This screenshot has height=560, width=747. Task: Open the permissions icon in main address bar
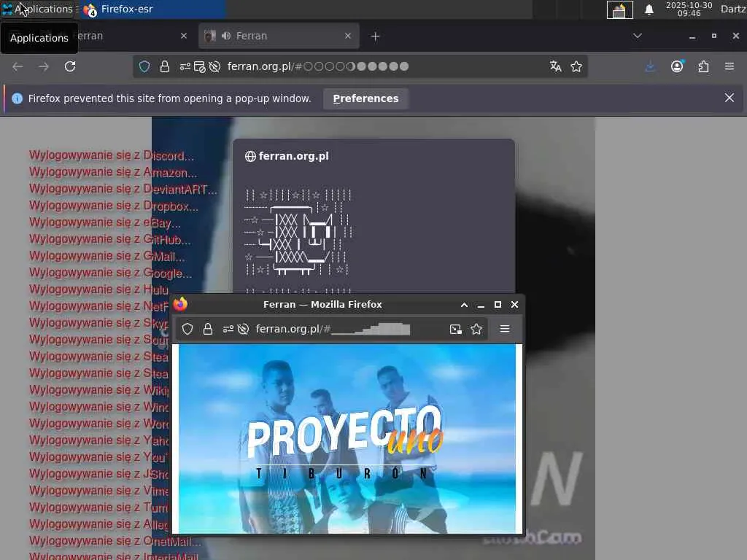[x=185, y=66]
